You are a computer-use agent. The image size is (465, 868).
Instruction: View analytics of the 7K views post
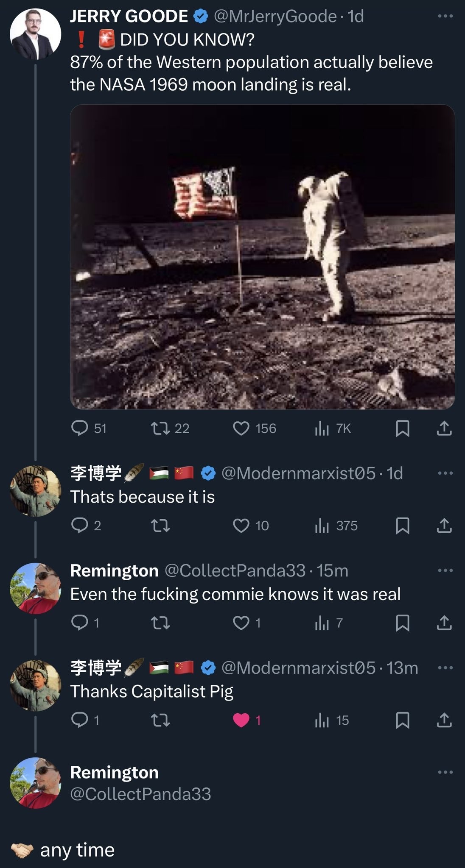click(x=322, y=428)
